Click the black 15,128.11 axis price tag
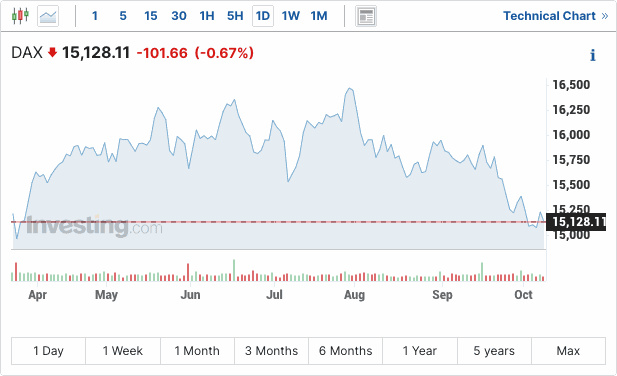Screen dimensions: 617x376 [x=576, y=222]
